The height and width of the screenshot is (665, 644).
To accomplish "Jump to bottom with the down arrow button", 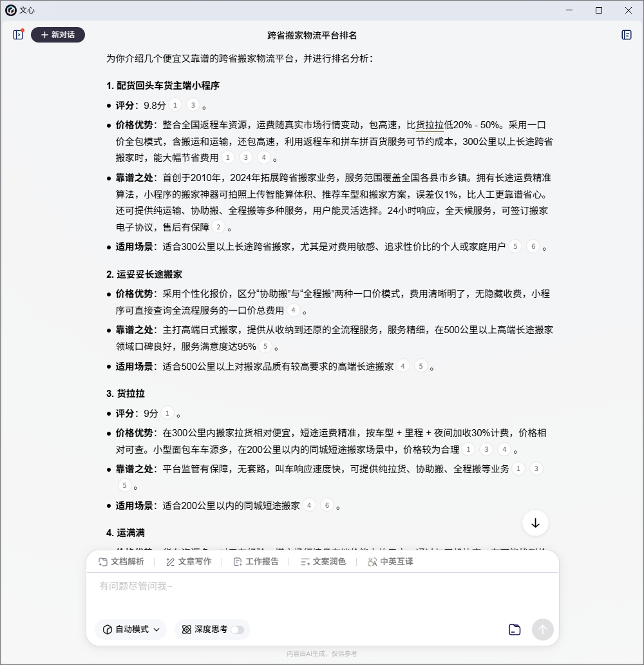I will pos(535,523).
